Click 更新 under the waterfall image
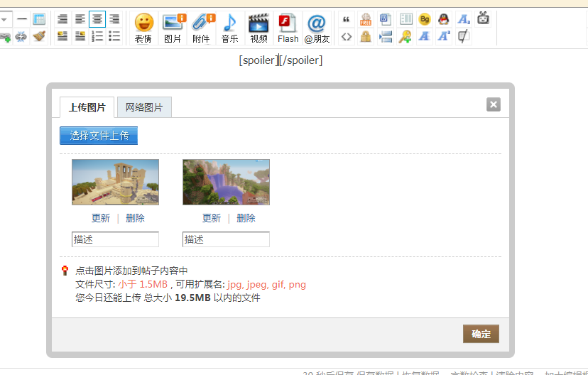Screen dimensions: 588x375 coord(212,218)
